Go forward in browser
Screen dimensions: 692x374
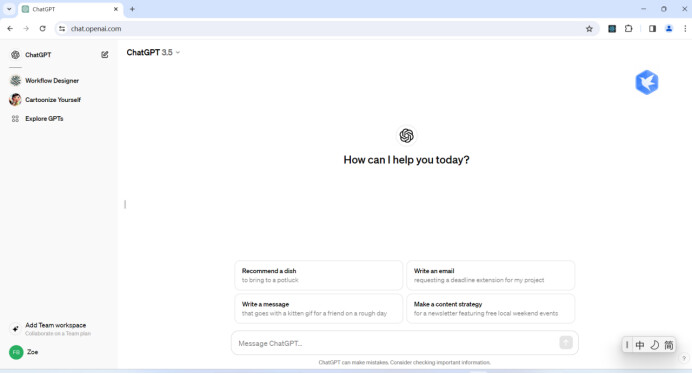coord(26,29)
